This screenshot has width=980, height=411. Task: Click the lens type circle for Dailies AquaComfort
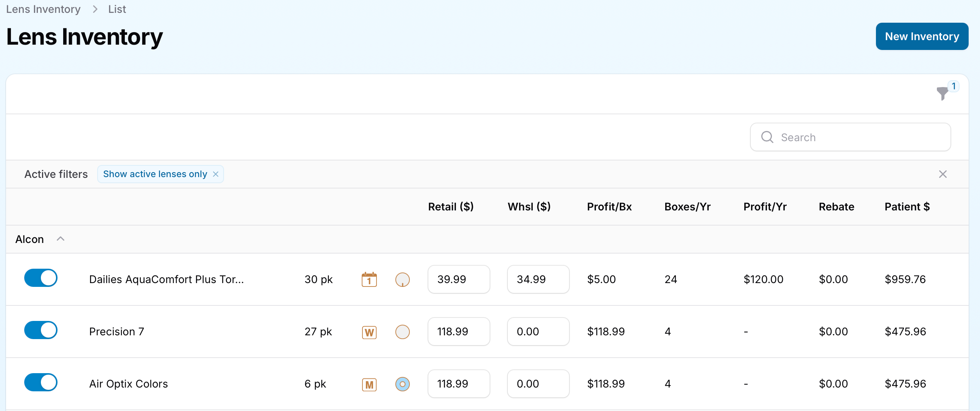(x=402, y=279)
